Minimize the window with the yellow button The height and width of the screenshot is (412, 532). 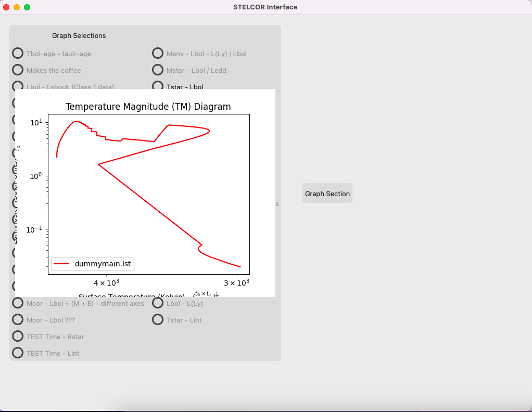pos(17,7)
